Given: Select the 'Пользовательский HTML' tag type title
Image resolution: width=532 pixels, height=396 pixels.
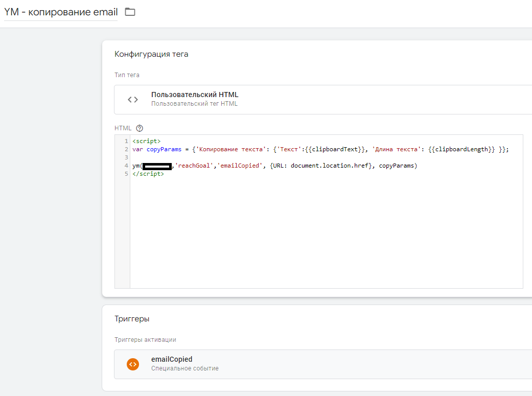Looking at the screenshot, I should tap(195, 95).
